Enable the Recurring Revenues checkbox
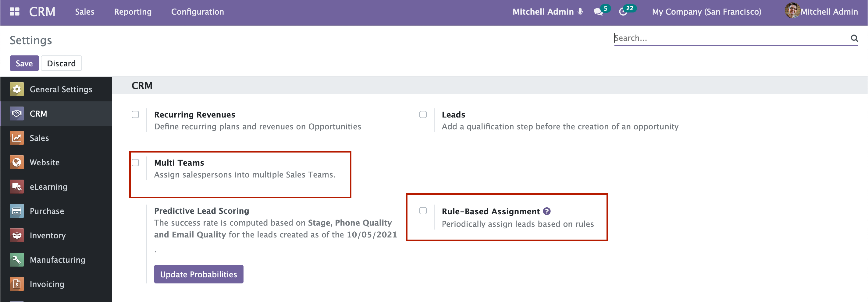 [135, 114]
